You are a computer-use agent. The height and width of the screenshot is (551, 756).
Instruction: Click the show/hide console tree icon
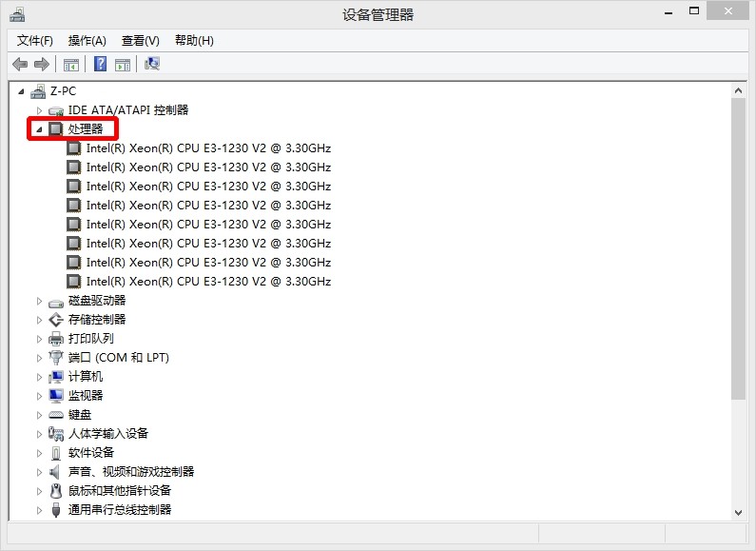tap(71, 64)
